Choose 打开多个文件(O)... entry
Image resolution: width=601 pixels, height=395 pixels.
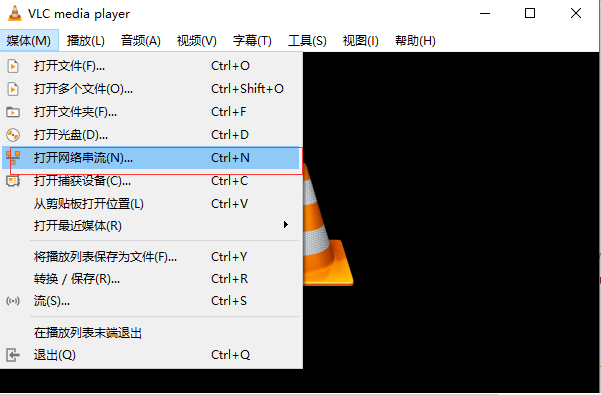(x=151, y=89)
